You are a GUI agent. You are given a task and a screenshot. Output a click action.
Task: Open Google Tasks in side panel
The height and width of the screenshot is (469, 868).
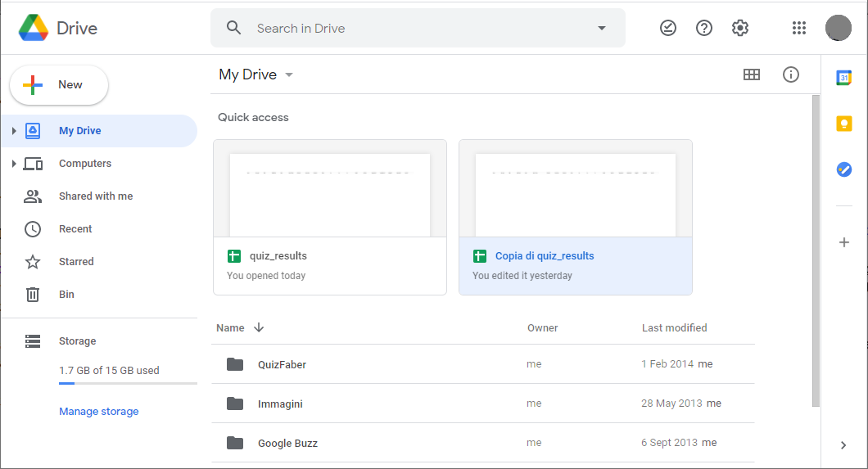pyautogui.click(x=843, y=169)
